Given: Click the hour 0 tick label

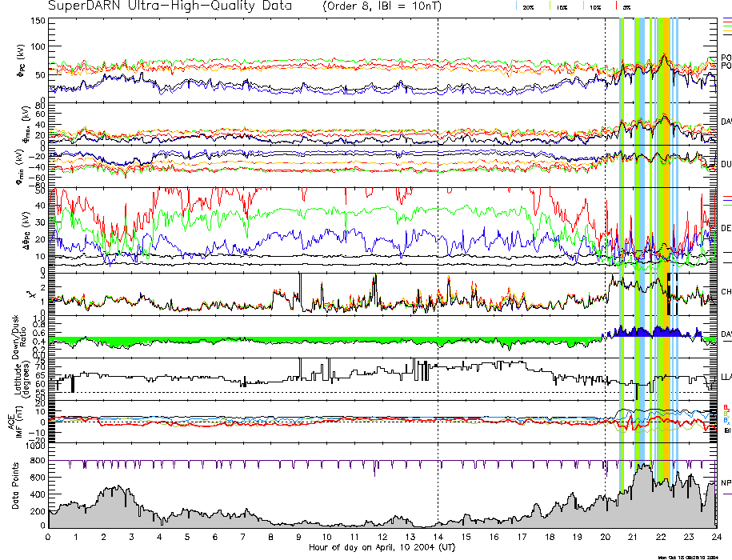Looking at the screenshot, I should [49, 537].
